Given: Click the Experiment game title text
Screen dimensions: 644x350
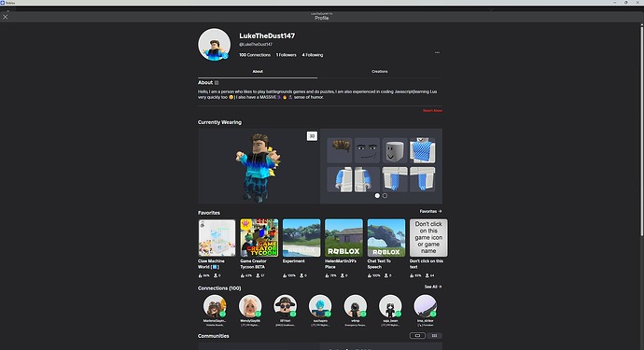Looking at the screenshot, I should (294, 261).
